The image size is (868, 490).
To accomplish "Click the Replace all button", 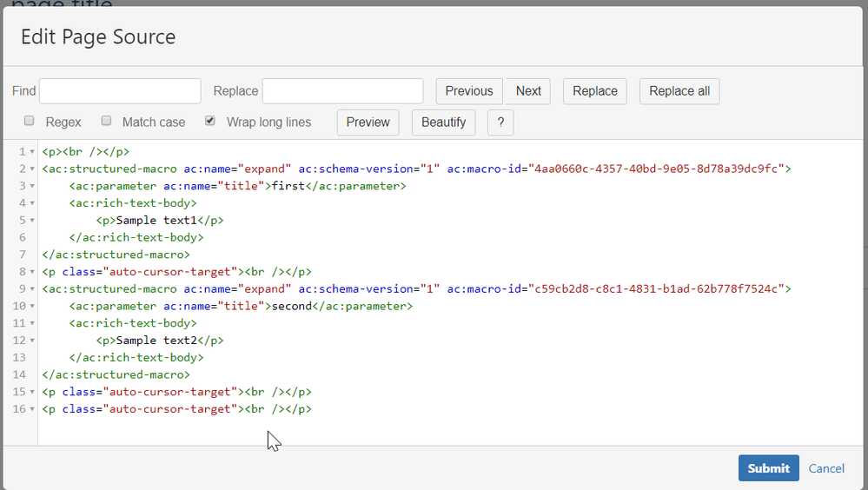I will tap(679, 91).
